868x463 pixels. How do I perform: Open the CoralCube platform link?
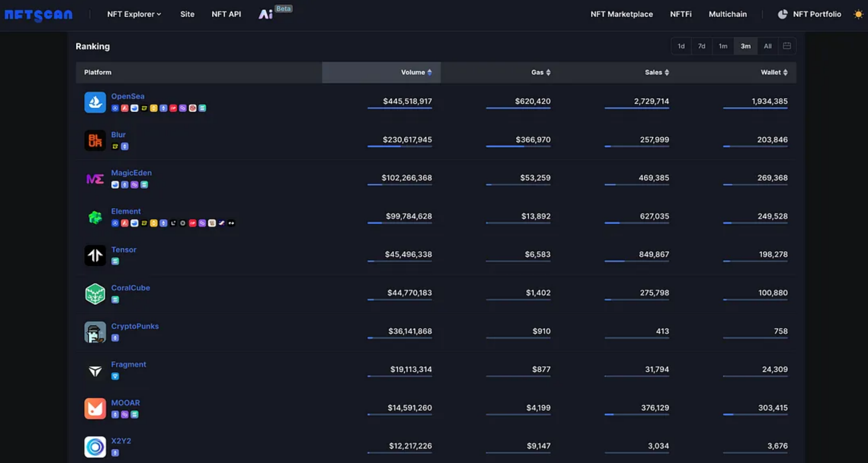point(131,288)
